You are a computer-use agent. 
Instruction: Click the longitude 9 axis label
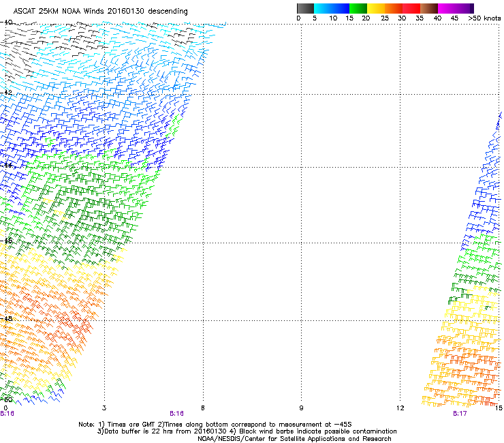pos(301,408)
